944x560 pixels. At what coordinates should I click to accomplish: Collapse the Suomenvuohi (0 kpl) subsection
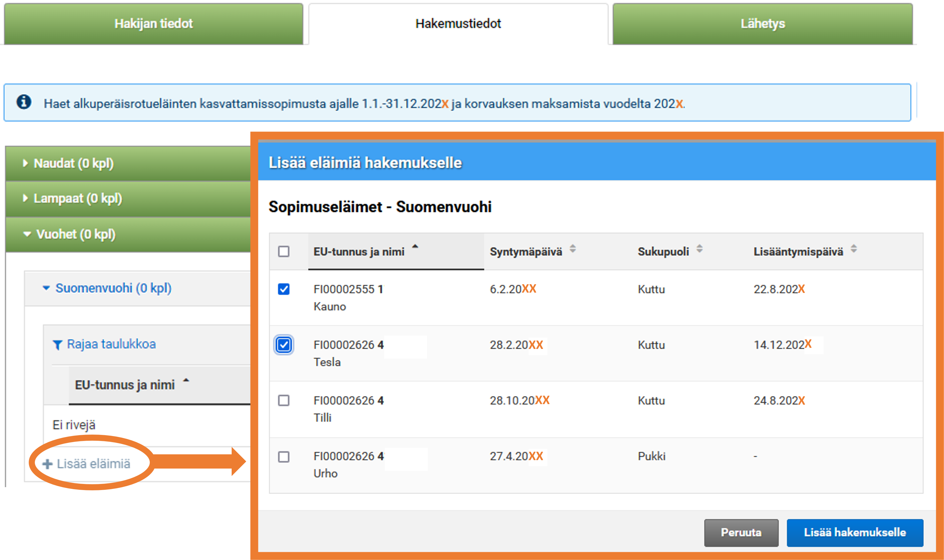pos(113,288)
